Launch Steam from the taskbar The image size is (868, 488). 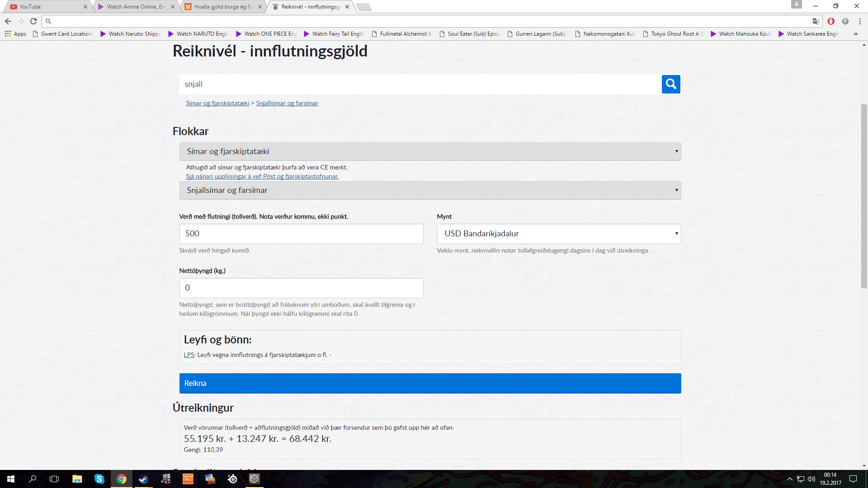pyautogui.click(x=143, y=479)
